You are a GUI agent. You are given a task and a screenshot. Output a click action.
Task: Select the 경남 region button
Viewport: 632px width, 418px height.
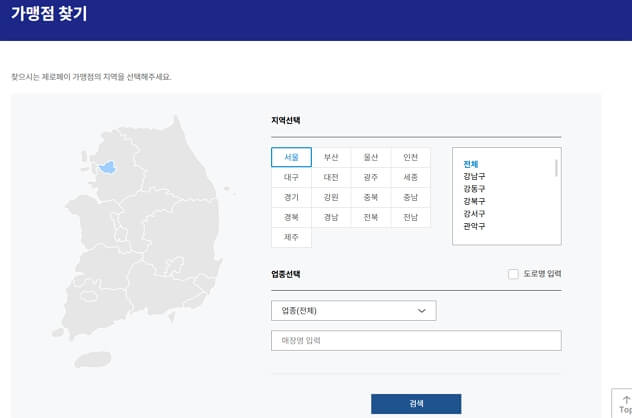331,217
